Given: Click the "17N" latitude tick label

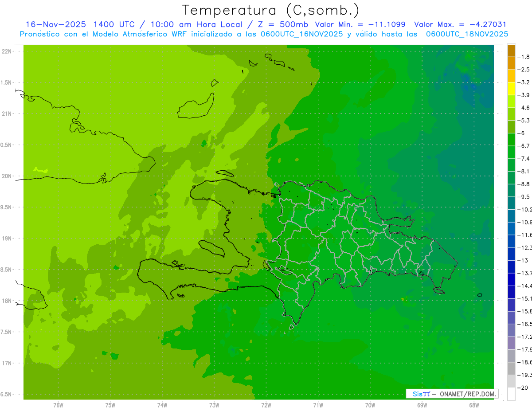Looking at the screenshot, I should 6,363.
